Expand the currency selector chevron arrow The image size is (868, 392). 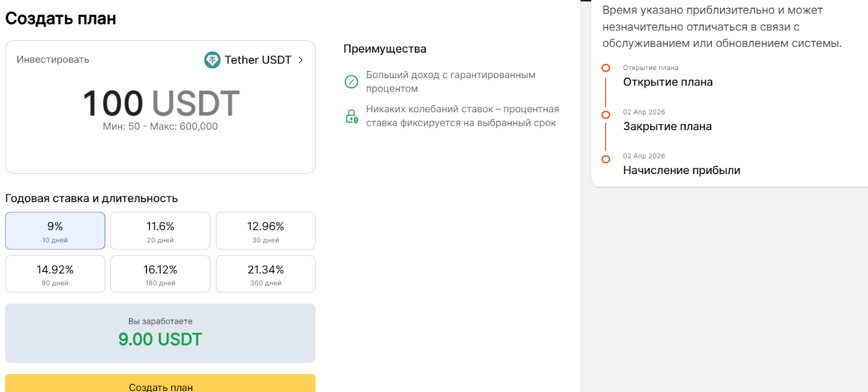301,60
